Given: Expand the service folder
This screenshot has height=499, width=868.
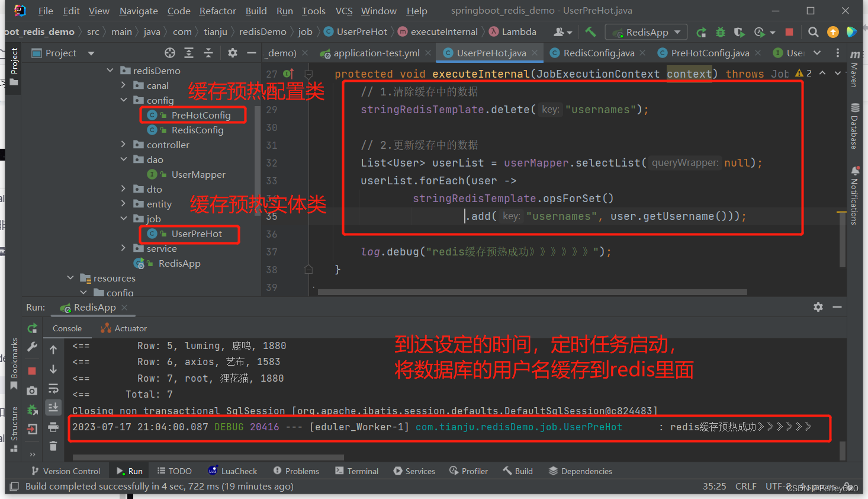Looking at the screenshot, I should [x=124, y=248].
